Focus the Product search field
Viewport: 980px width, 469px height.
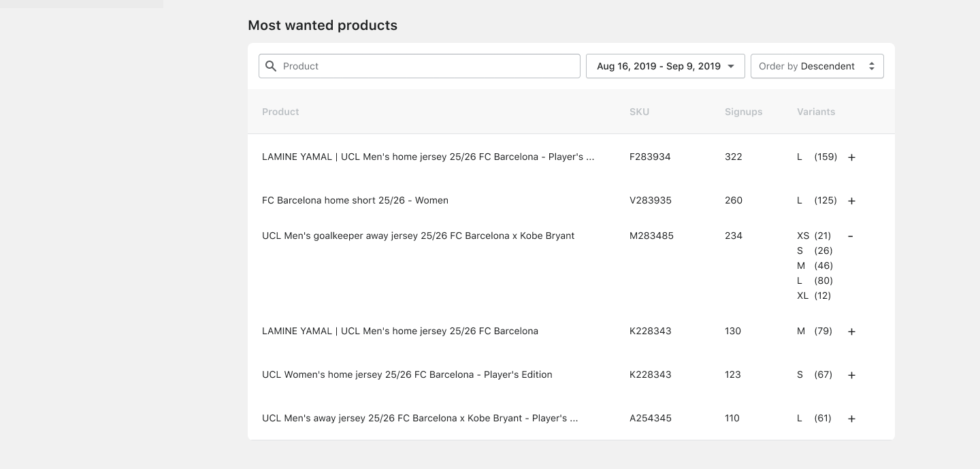point(419,66)
